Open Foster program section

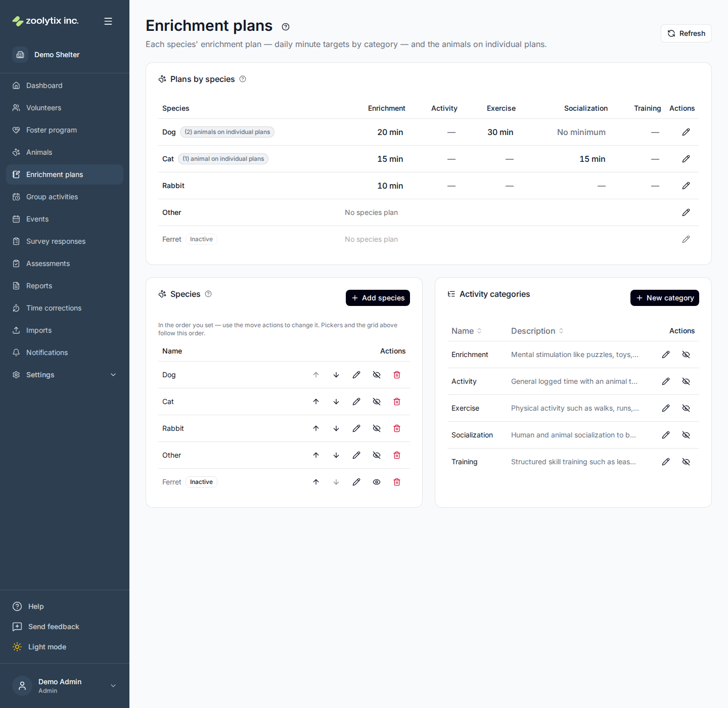pyautogui.click(x=65, y=130)
